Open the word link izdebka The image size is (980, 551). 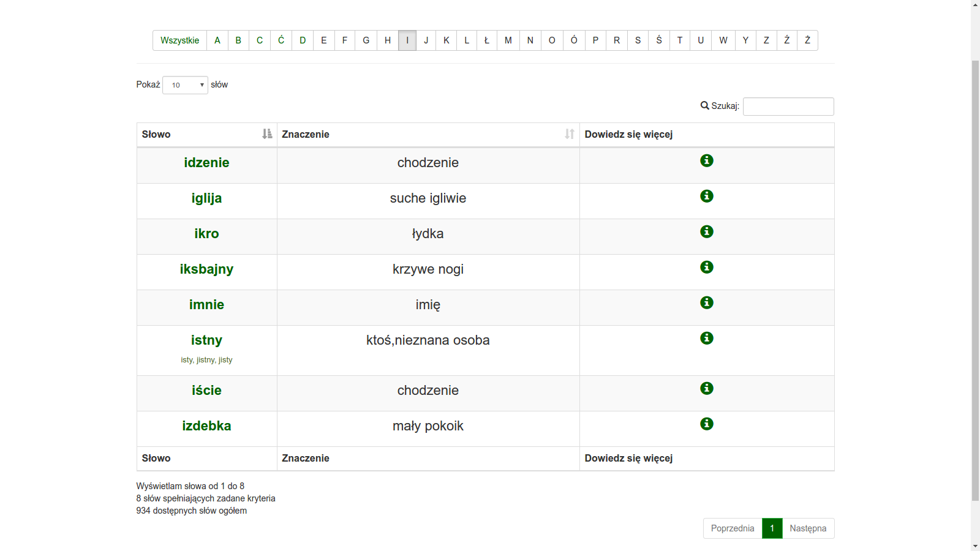click(206, 426)
